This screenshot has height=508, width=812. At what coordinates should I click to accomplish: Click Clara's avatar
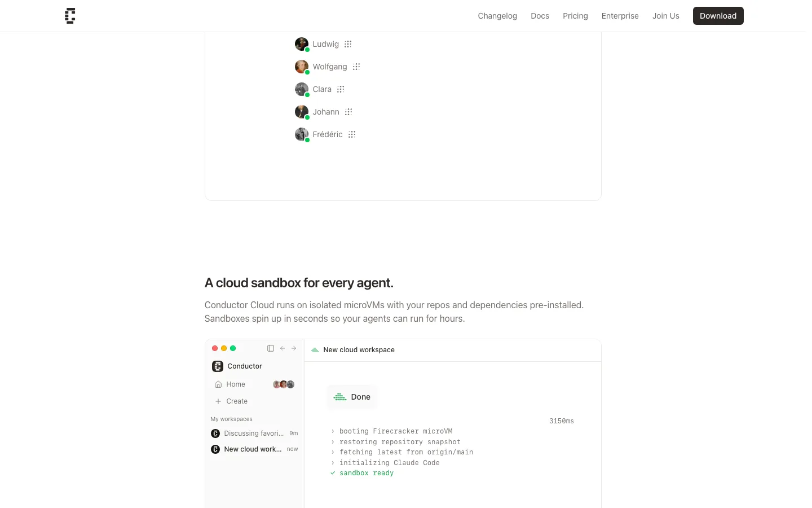(x=302, y=89)
